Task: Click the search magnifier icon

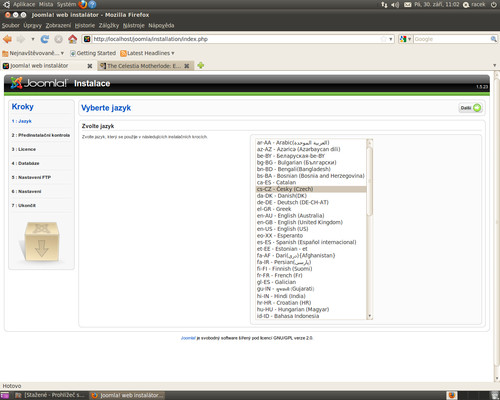Action: click(493, 39)
